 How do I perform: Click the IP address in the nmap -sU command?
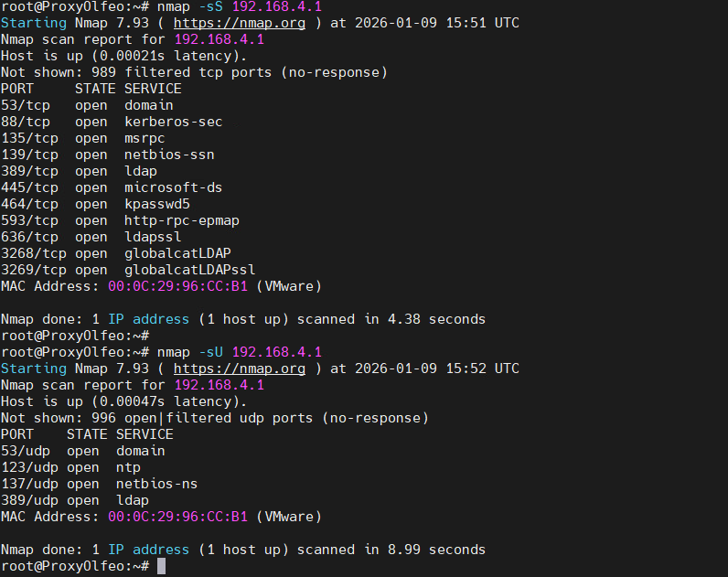(x=277, y=352)
